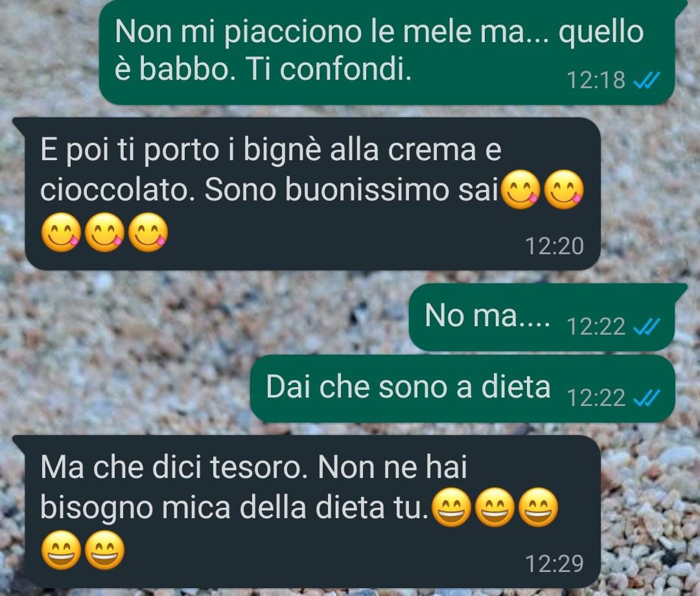Click the 12:18 timestamp in the top bubble
This screenshot has width=700, height=596.
(x=596, y=80)
